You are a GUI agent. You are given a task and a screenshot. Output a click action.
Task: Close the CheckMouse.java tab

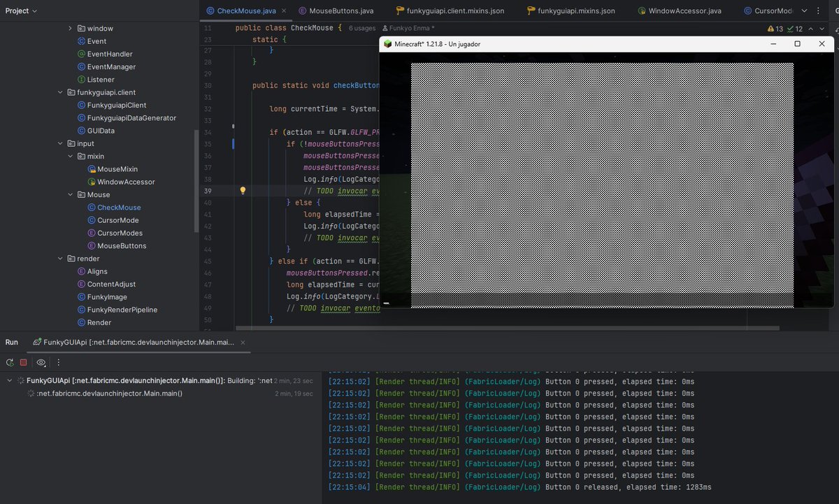click(285, 10)
